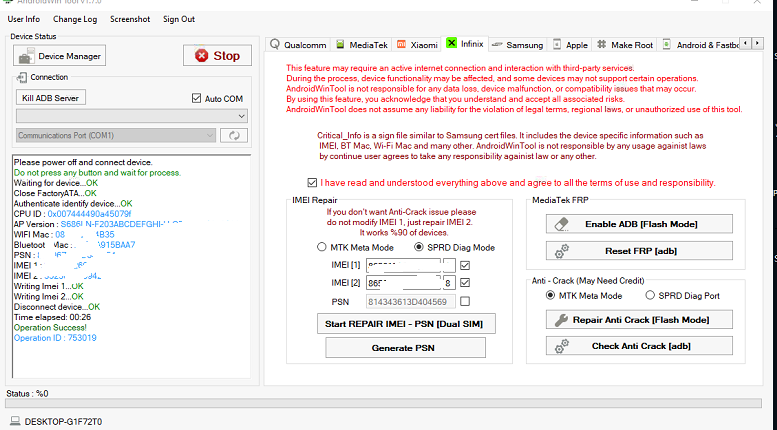Screen dimensions: 777x430
Task: Open the Change Log menu
Action: [75, 19]
